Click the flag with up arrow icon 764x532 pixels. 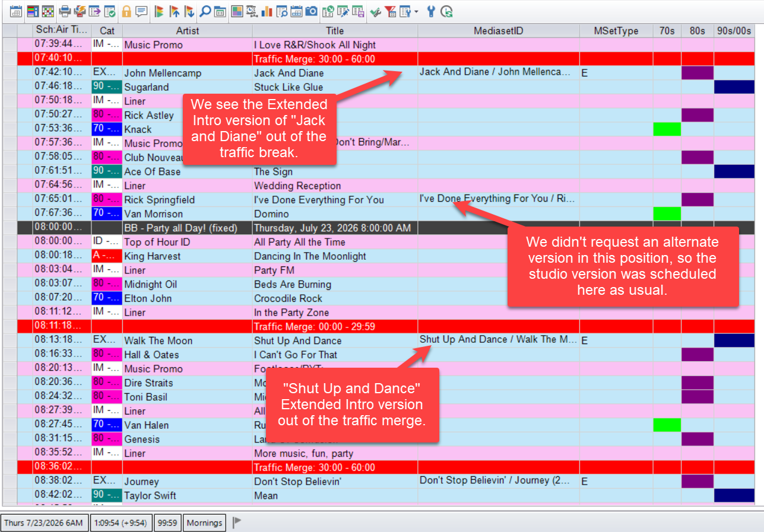pyautogui.click(x=175, y=11)
